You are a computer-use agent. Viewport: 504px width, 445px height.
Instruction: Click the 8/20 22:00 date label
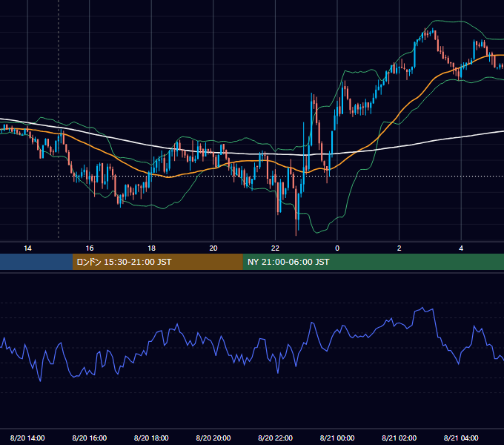(275, 438)
